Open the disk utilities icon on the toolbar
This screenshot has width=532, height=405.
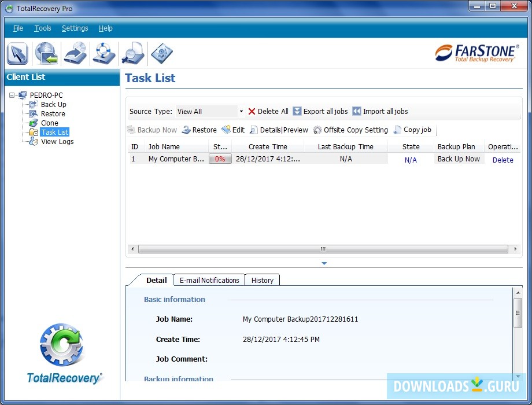coord(161,53)
